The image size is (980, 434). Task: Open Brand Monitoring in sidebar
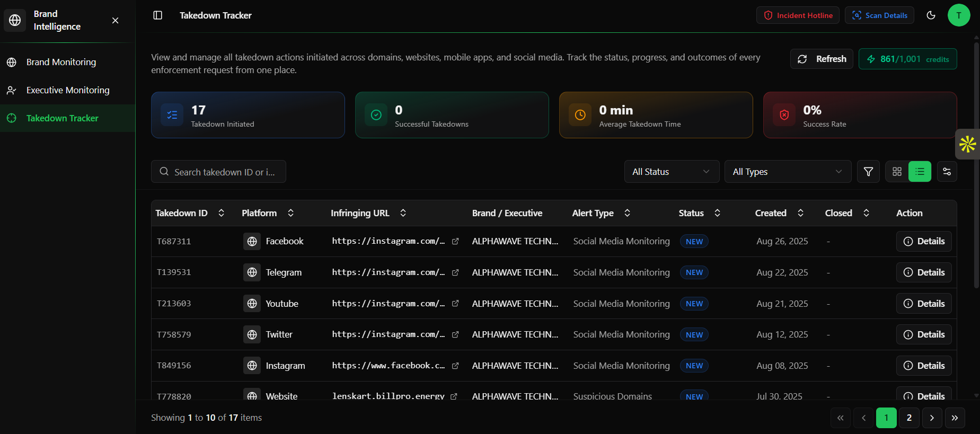point(61,62)
